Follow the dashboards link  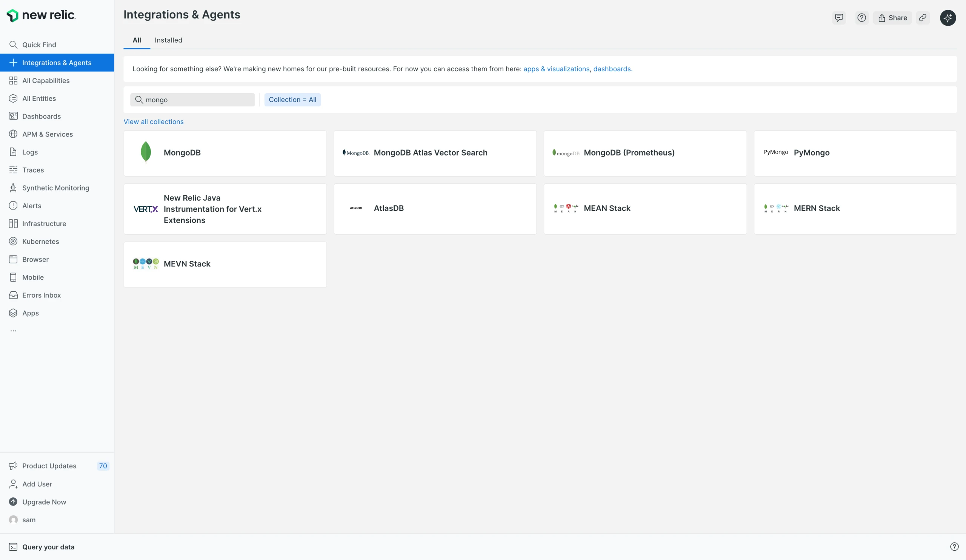click(612, 69)
